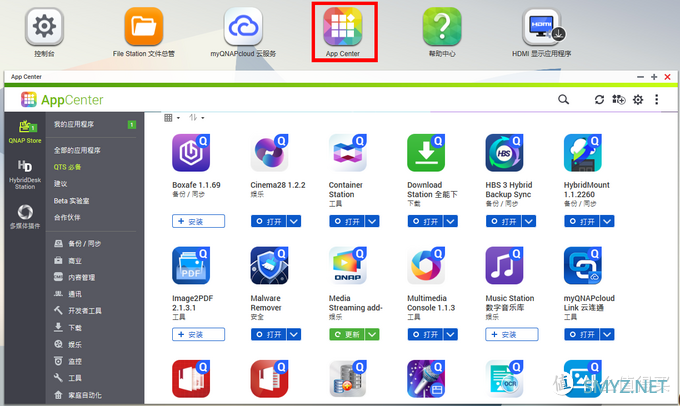
Task: Open the AppCenter more options menu
Action: (657, 100)
